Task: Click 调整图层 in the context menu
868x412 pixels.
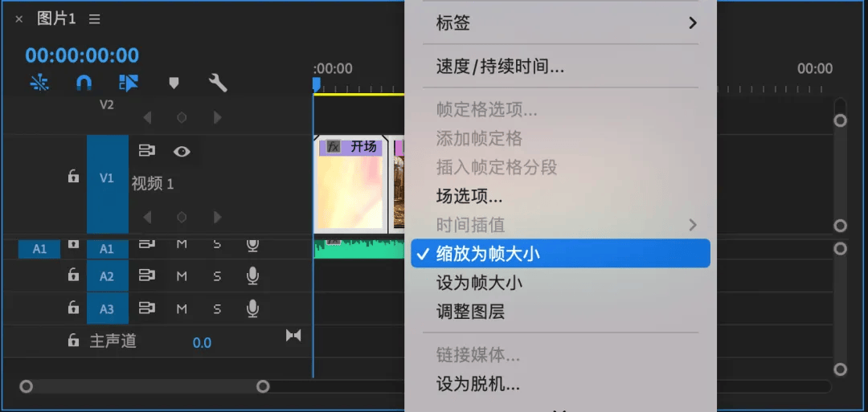Action: click(470, 312)
